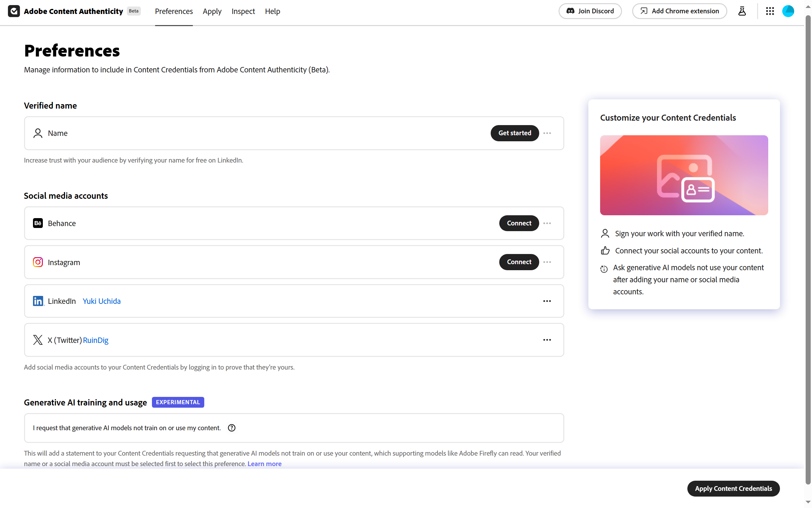Screen dimensions: 812x508
Task: Click the Apply Content Credentials button
Action: pos(733,489)
